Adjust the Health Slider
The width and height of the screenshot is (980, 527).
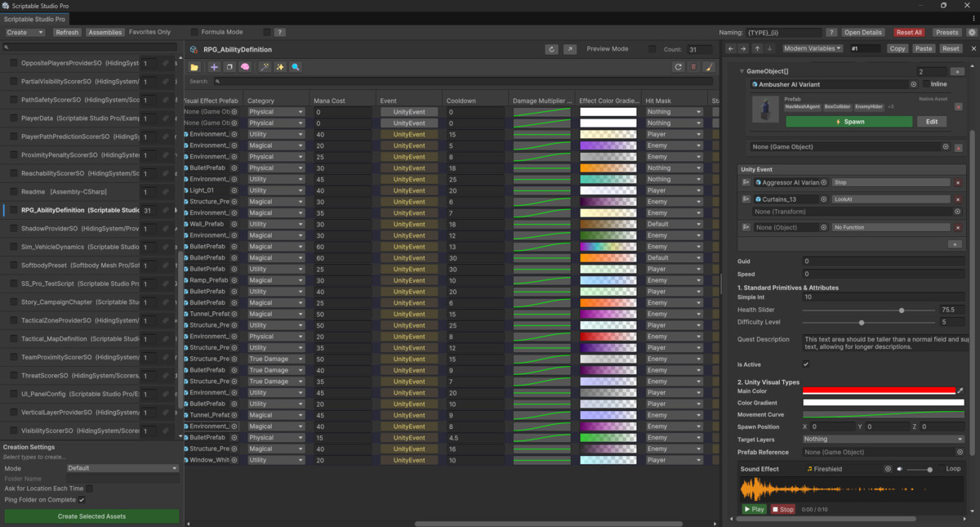(x=901, y=310)
